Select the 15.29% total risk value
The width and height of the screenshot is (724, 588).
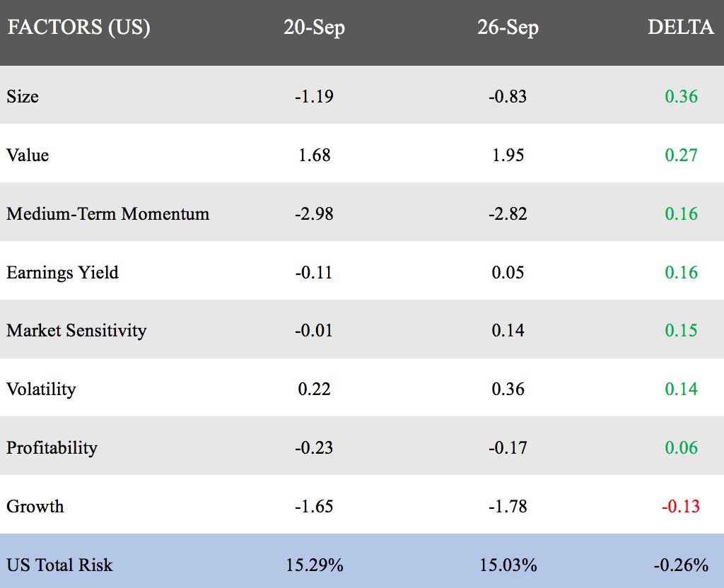click(315, 565)
